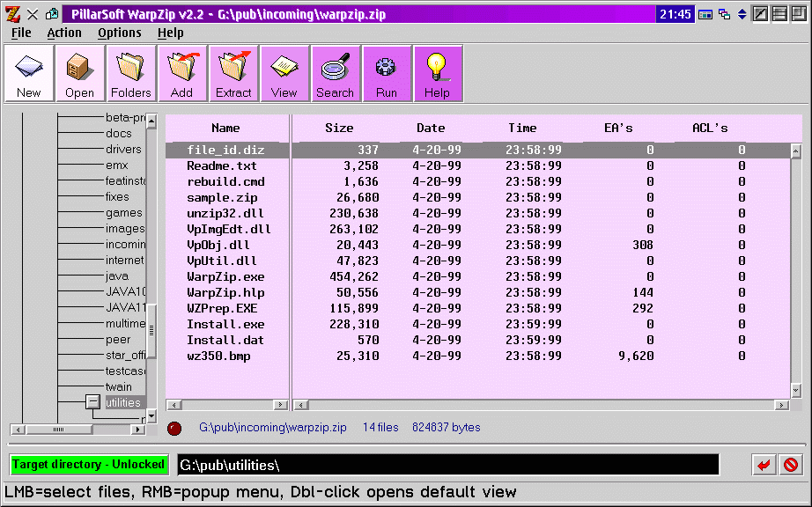This screenshot has width=812, height=507.
Task: Open the Options menu
Action: 120,33
